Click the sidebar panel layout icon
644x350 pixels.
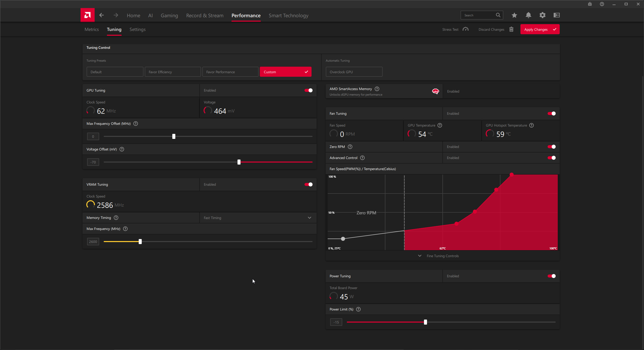click(556, 15)
